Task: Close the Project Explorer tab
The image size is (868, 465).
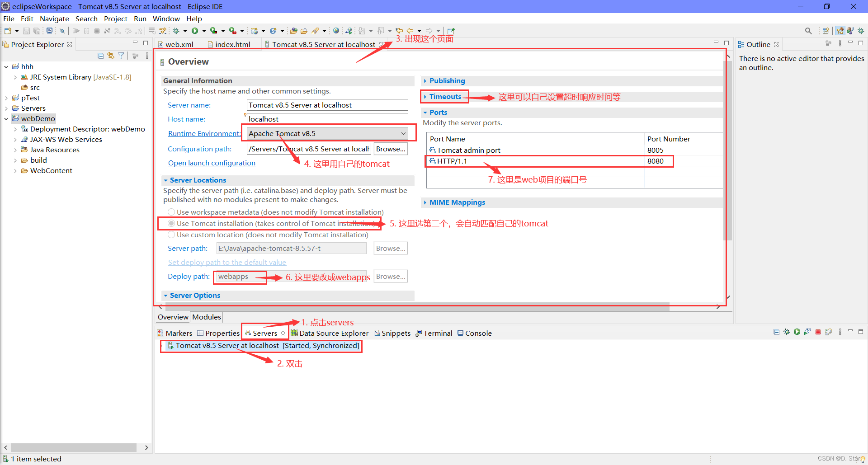Action: [x=70, y=44]
